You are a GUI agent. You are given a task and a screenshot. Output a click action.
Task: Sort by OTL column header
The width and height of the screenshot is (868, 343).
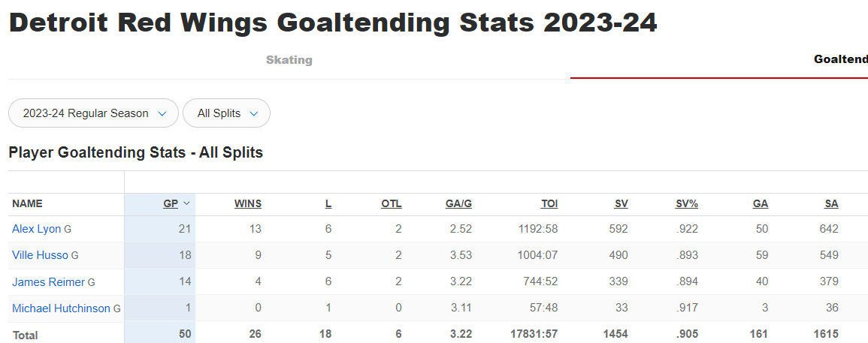coord(392,204)
